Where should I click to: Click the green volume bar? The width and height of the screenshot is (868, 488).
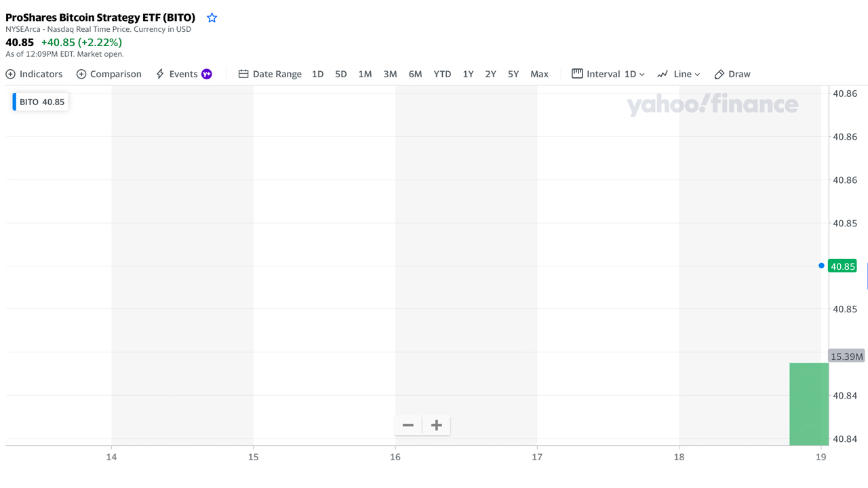(x=809, y=404)
